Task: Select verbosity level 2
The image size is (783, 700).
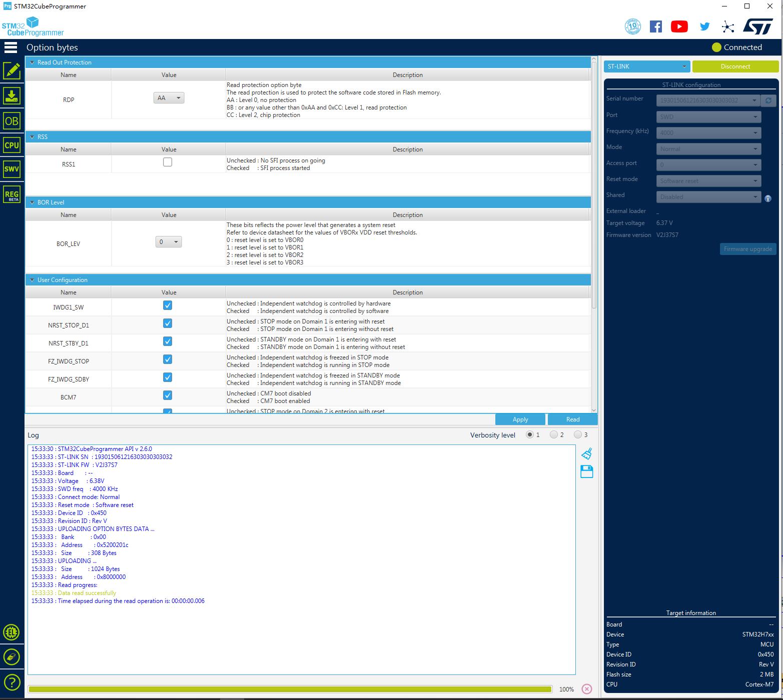Action: pyautogui.click(x=553, y=434)
